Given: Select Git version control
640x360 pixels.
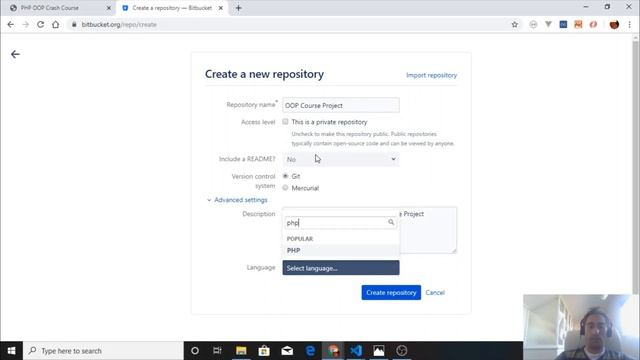Looking at the screenshot, I should 285,176.
